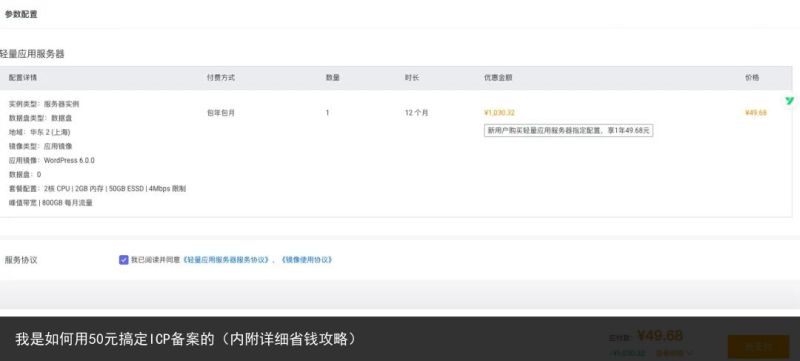Click the 实例类型: 服务器实例 line

pyautogui.click(x=44, y=104)
